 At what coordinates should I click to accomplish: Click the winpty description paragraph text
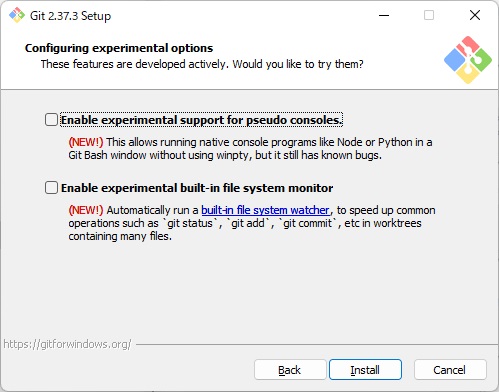250,149
